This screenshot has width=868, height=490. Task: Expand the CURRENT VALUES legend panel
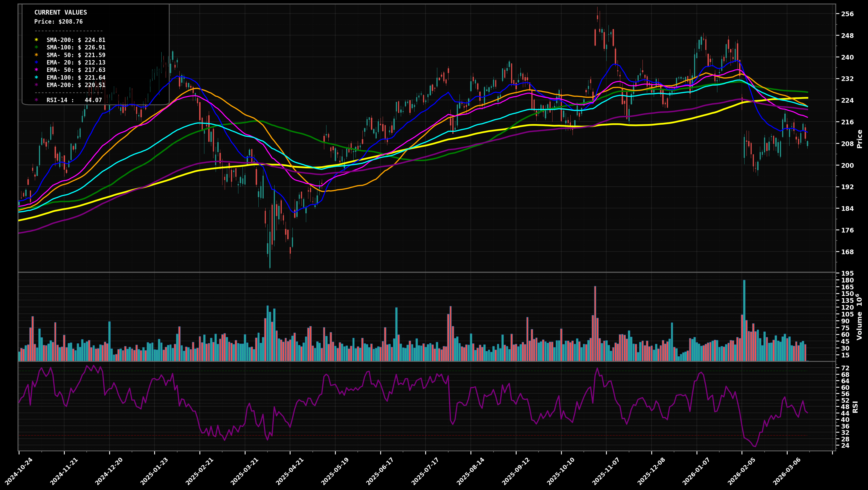point(61,12)
